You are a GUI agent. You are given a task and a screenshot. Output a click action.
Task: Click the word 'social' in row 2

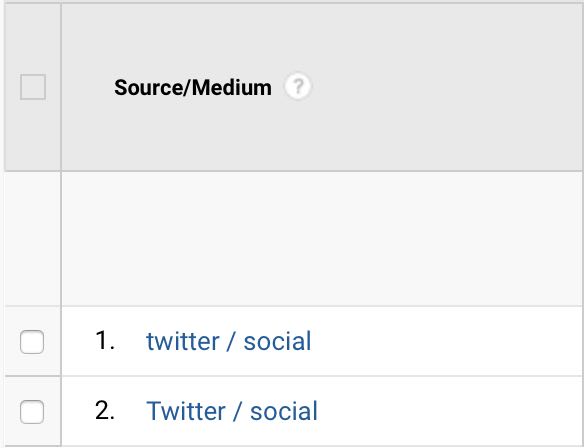tap(284, 411)
